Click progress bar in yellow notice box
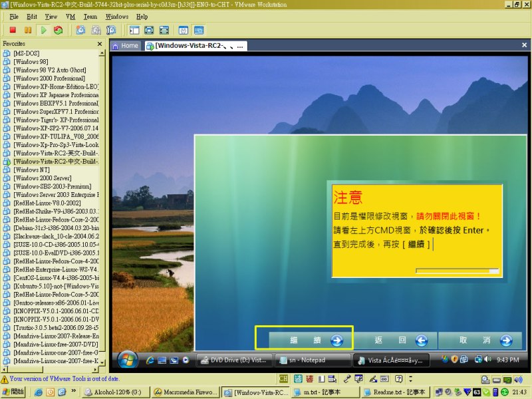Viewport: 532px width, 399px height. point(457,271)
